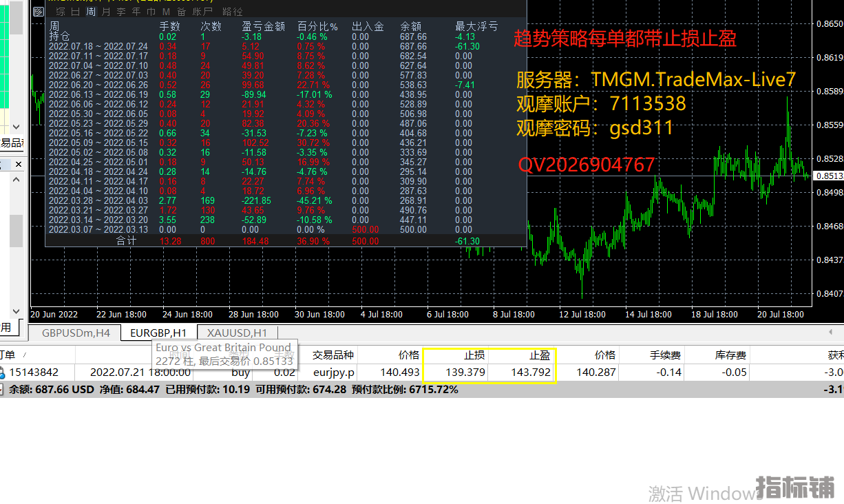Sort orders by 止损 column header

pyautogui.click(x=474, y=355)
